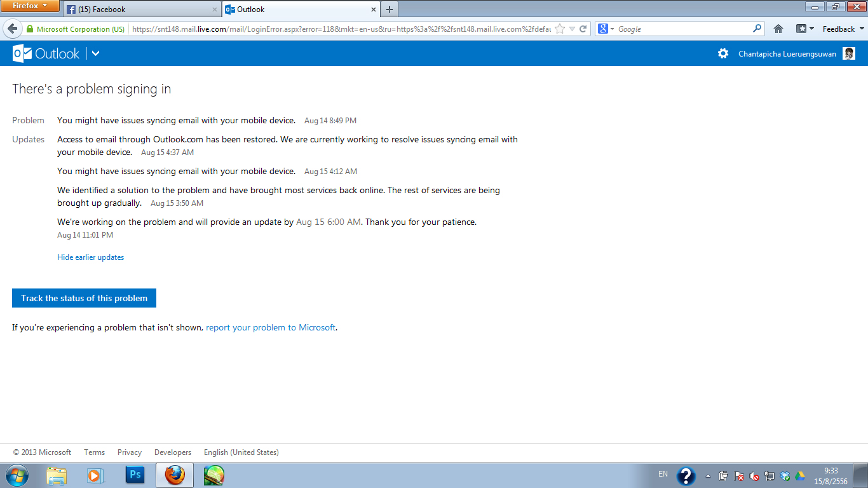The image size is (868, 488).
Task: Click the Firefox taskbar icon
Action: (175, 475)
